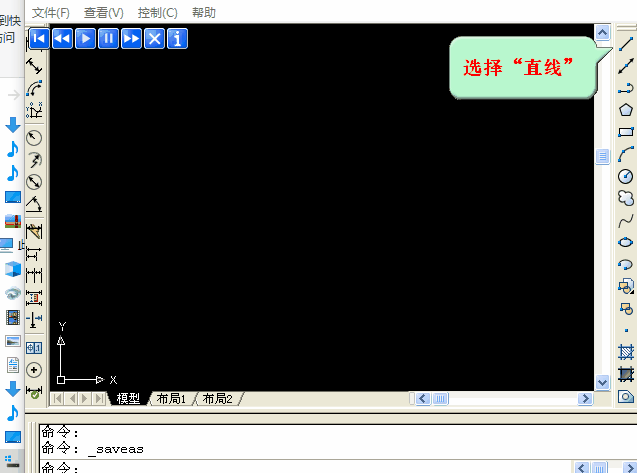Show tutorial info with the i button
Viewport: 637px width, 473px height.
tap(178, 39)
